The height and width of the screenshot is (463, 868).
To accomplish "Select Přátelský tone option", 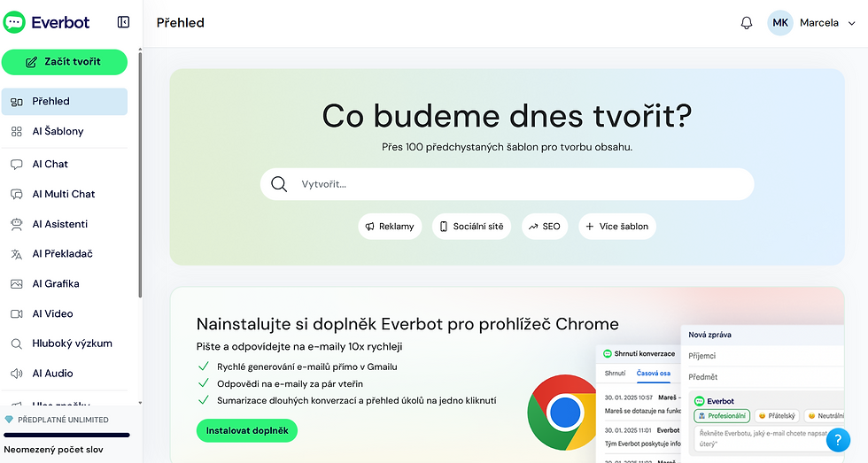I will [x=777, y=415].
